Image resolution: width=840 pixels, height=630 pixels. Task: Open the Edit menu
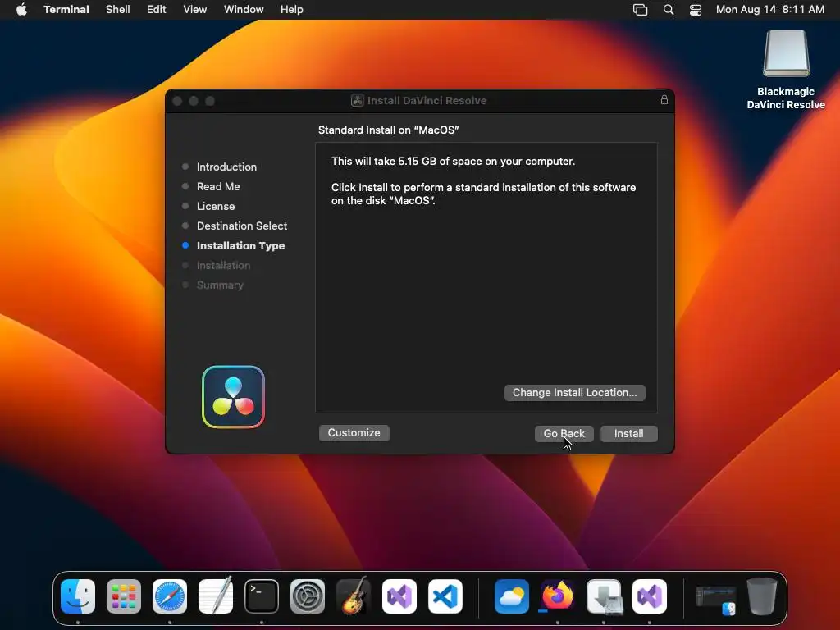(157, 10)
